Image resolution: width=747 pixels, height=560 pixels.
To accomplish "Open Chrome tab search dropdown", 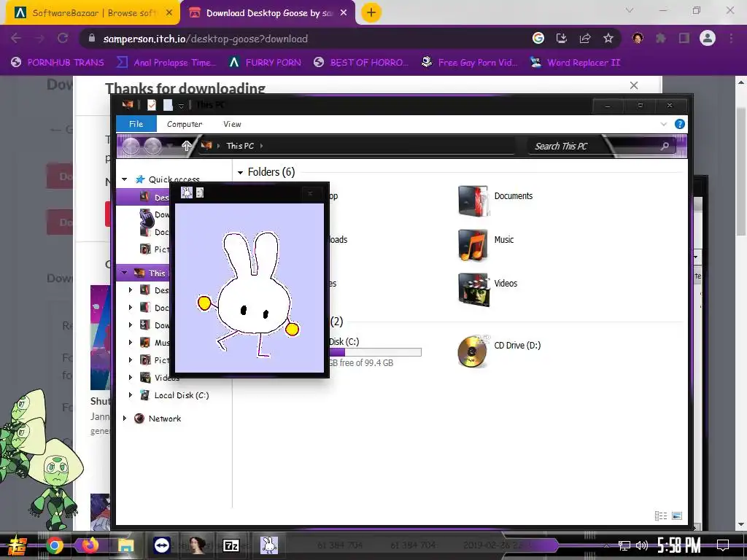I will click(x=630, y=10).
